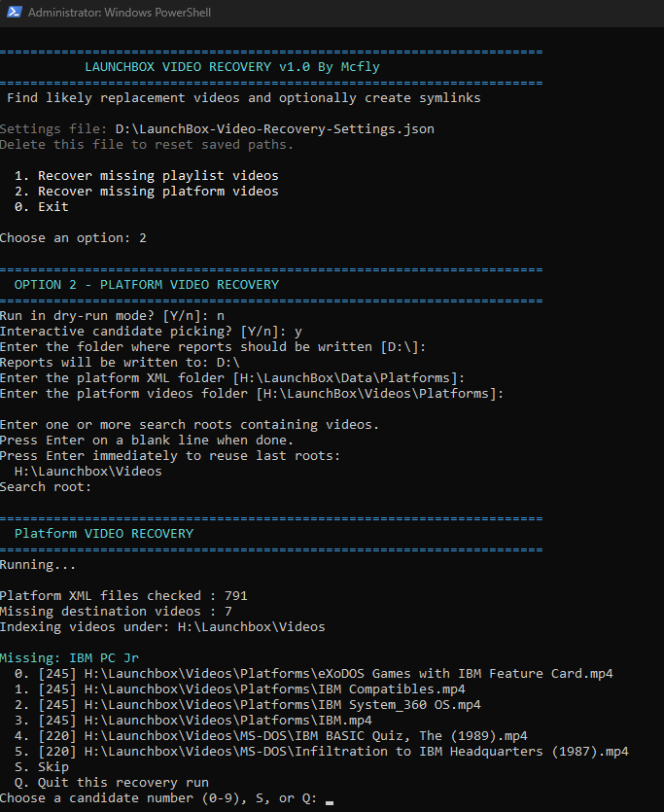Click the settings file path LaunchBox-Video-Recovery-Settings.json
The width and height of the screenshot is (664, 812).
coord(274,129)
